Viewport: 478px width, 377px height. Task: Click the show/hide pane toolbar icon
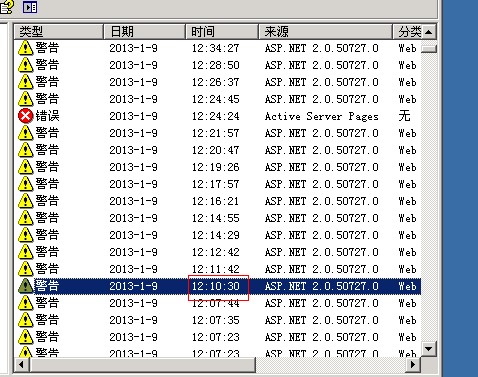(30, 7)
